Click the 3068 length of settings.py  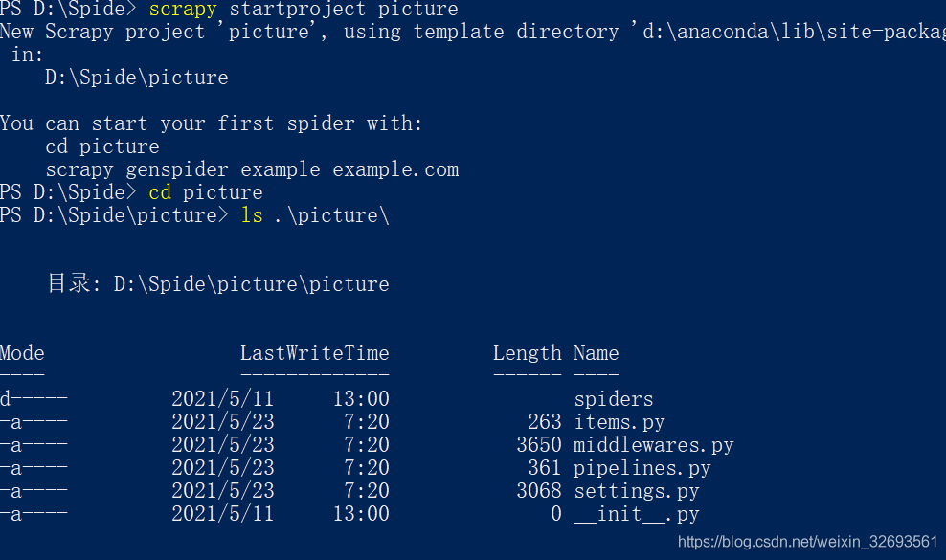pyautogui.click(x=538, y=491)
